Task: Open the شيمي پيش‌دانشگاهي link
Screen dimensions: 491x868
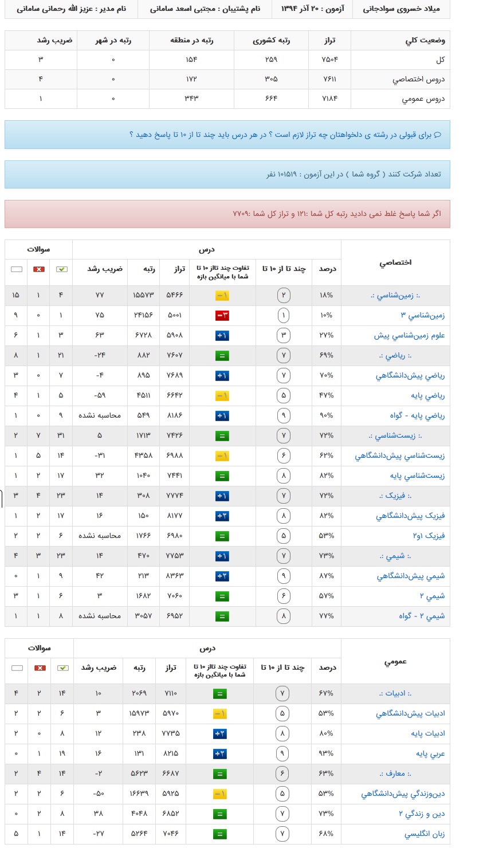Action: 411,576
